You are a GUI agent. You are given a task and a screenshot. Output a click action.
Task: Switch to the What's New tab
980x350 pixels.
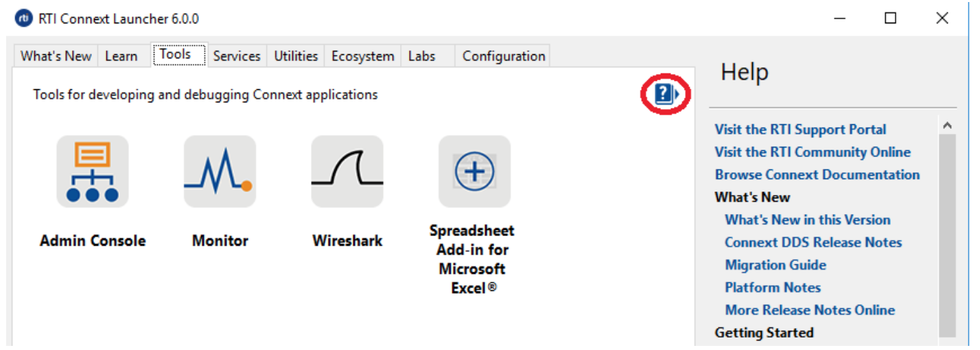pyautogui.click(x=56, y=56)
